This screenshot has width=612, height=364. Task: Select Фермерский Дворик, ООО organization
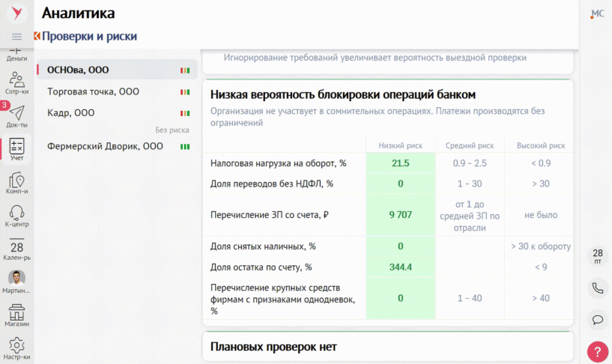click(105, 147)
